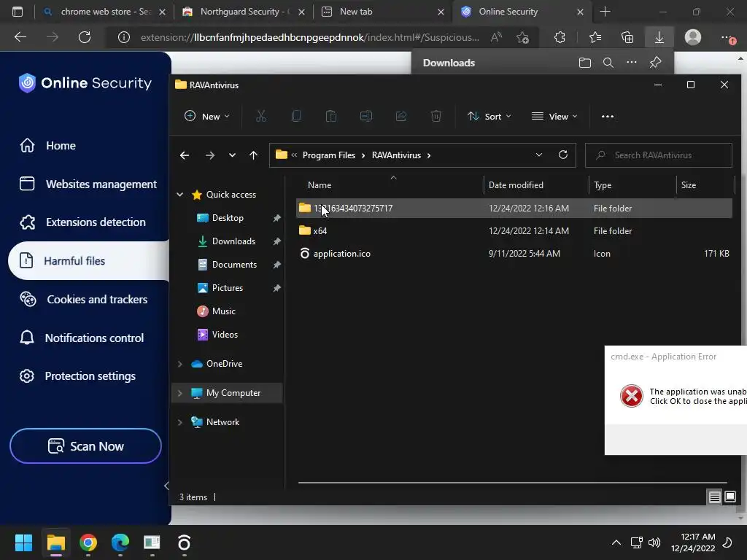Open recent locations chevron in Explorer
Image resolution: width=747 pixels, height=560 pixels.
click(232, 155)
